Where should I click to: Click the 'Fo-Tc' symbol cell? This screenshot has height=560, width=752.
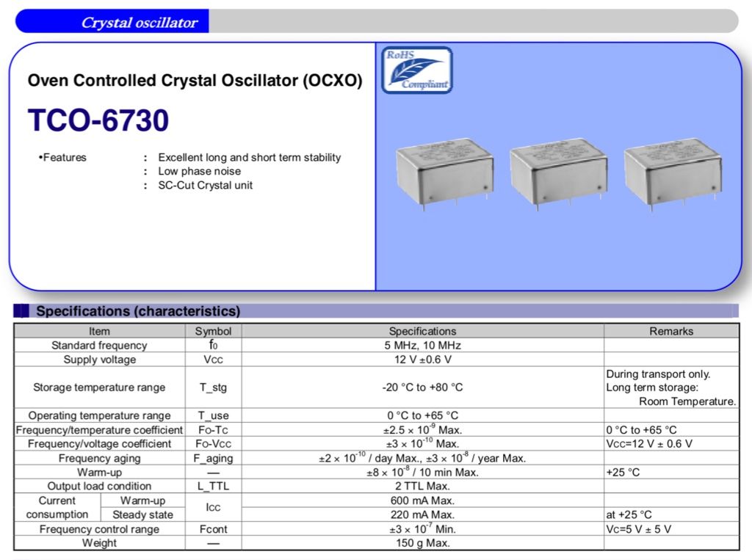[x=214, y=429]
